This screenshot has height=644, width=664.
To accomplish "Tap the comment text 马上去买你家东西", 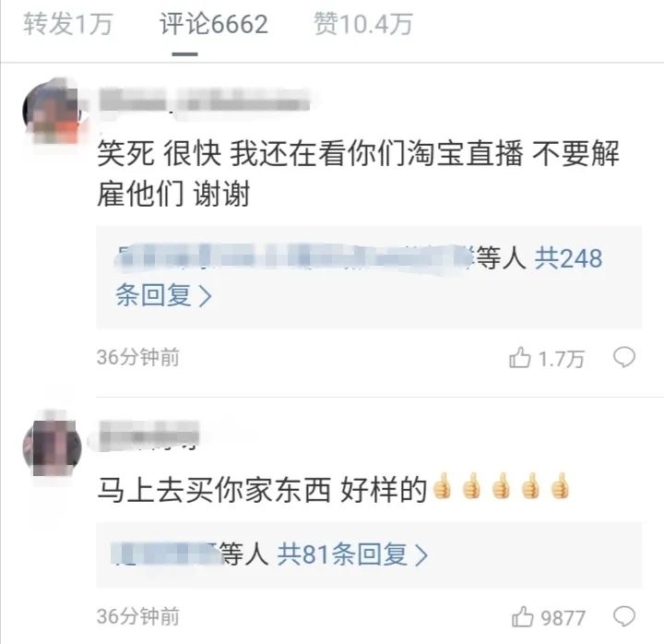I will tap(214, 490).
